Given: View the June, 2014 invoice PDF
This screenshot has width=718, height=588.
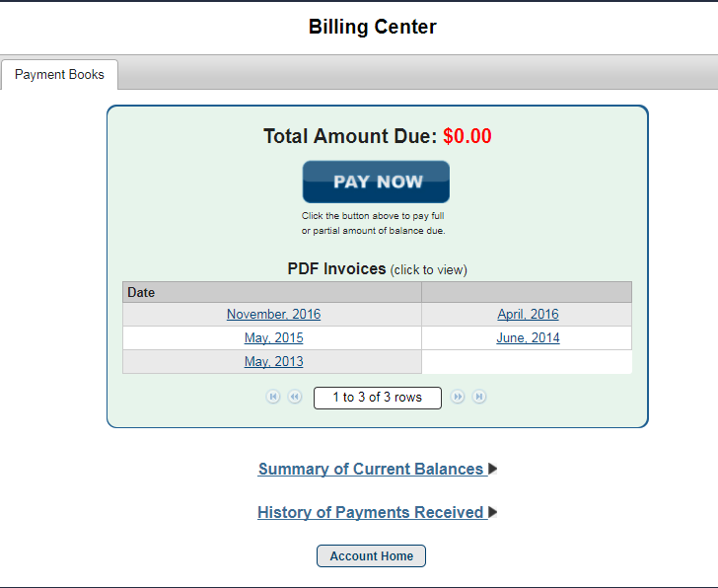Looking at the screenshot, I should 528,338.
